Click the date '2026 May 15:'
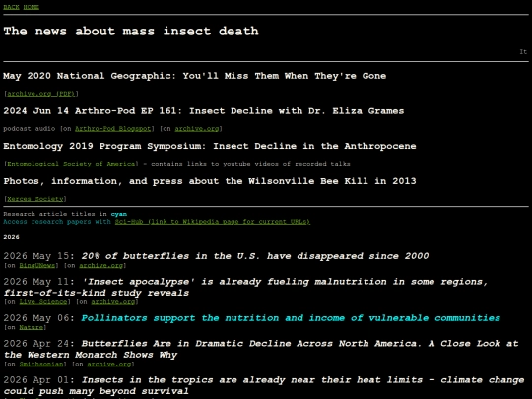The height and width of the screenshot is (399, 532). pyautogui.click(x=39, y=256)
